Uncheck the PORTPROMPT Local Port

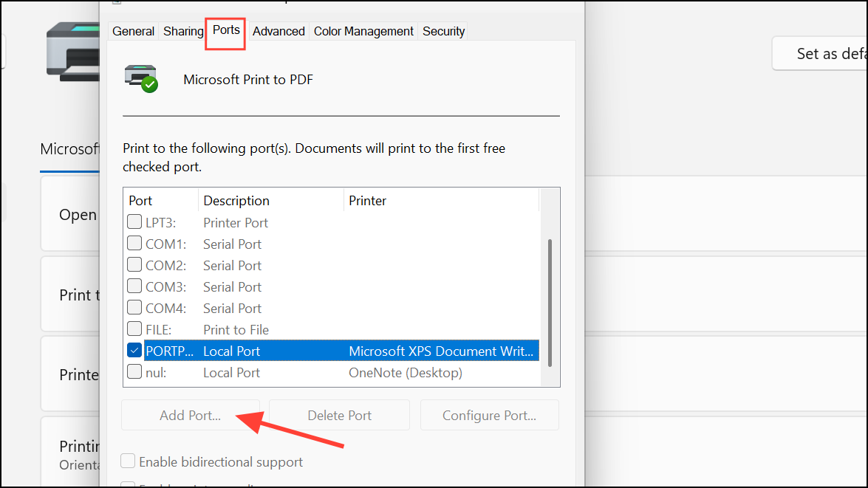134,351
